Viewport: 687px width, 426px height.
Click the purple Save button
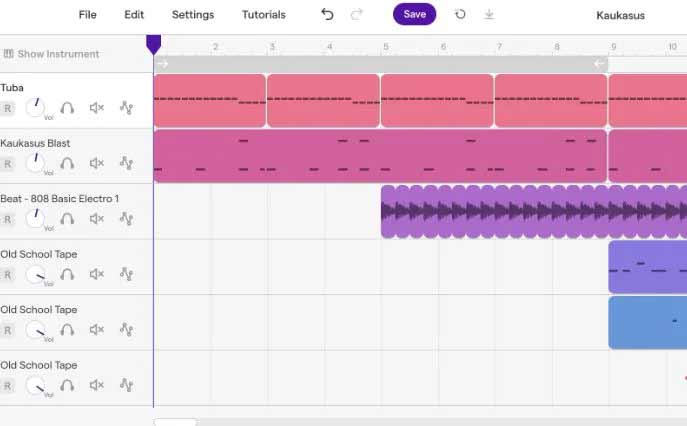tap(414, 14)
